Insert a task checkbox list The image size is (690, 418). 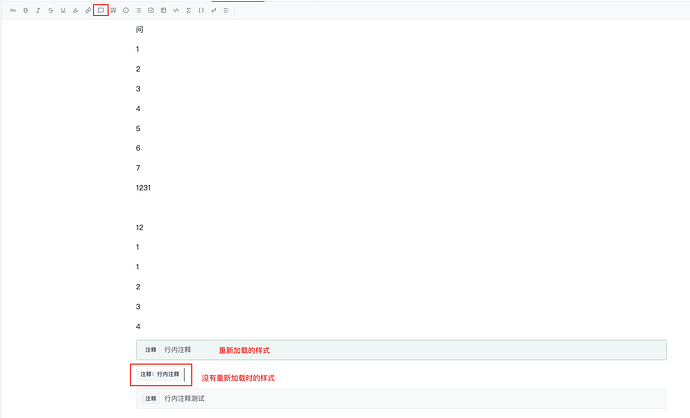point(151,10)
